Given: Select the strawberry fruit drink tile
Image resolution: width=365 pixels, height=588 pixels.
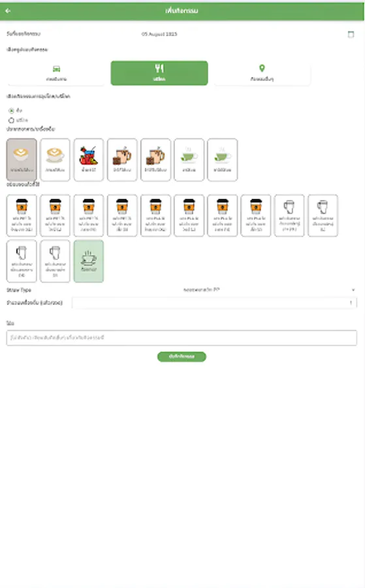Looking at the screenshot, I should tap(88, 160).
